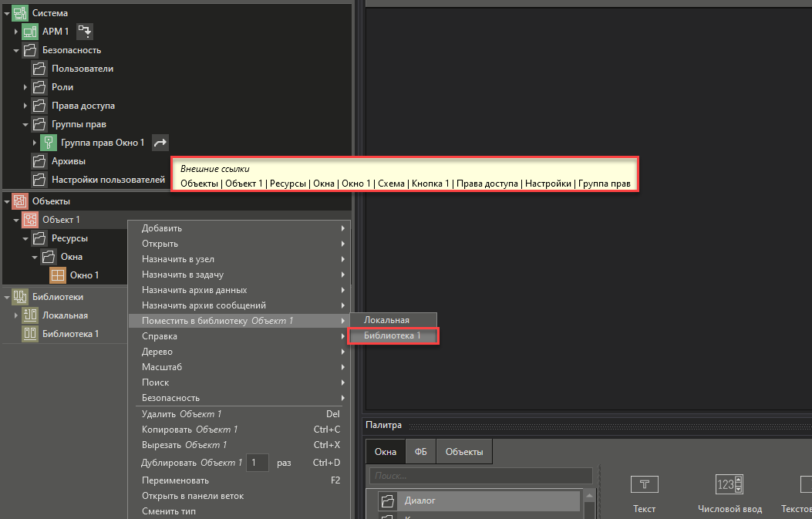Click Удалить Объект 1 in context menu
812x519 pixels.
tap(182, 414)
